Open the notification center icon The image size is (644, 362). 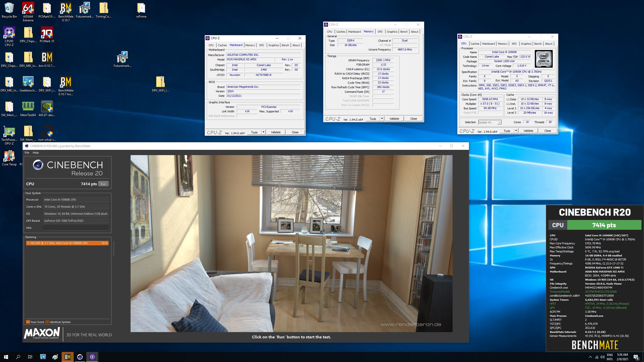click(636, 357)
